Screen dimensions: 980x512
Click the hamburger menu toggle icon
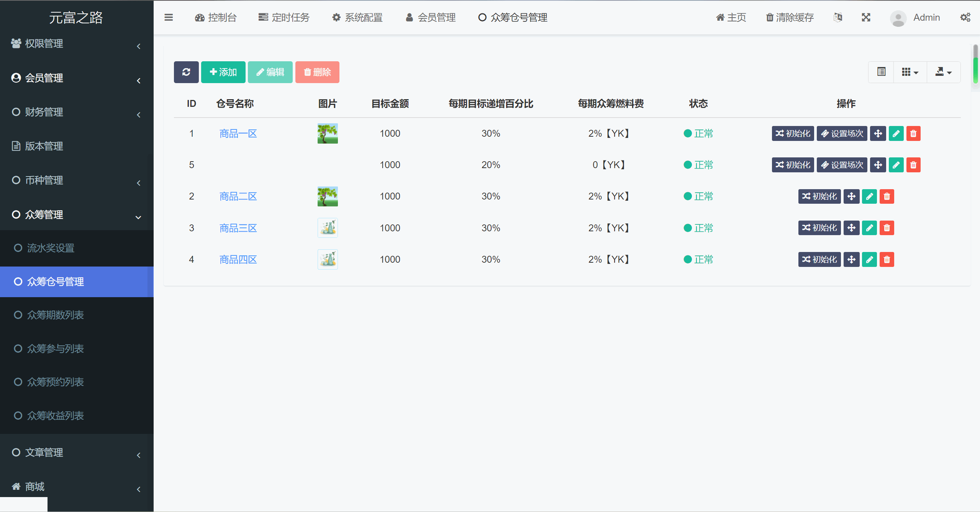click(x=169, y=18)
